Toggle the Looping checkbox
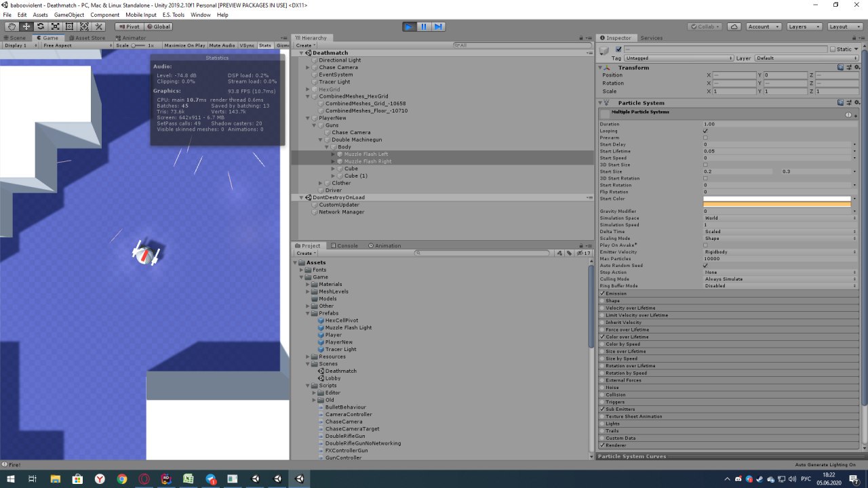This screenshot has height=488, width=868. tap(706, 131)
